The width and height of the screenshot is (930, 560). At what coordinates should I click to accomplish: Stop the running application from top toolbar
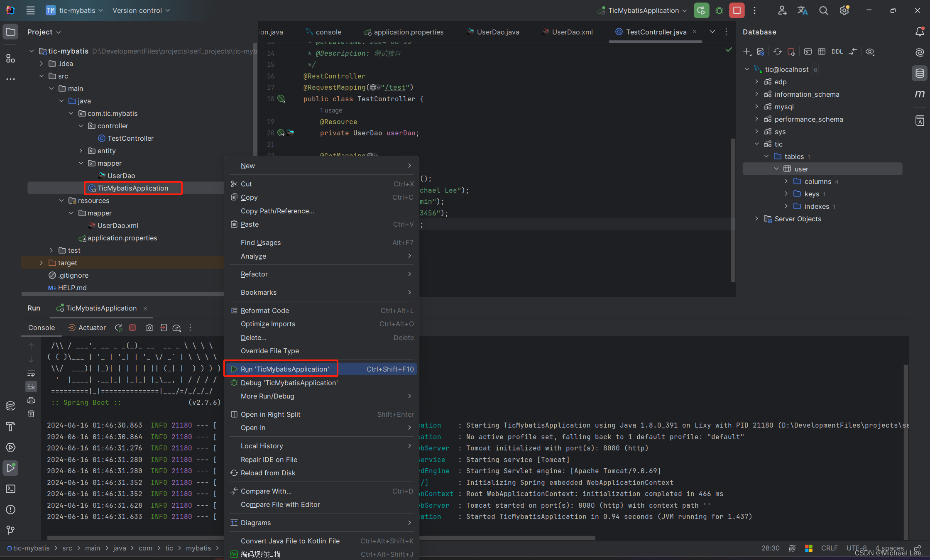737,10
